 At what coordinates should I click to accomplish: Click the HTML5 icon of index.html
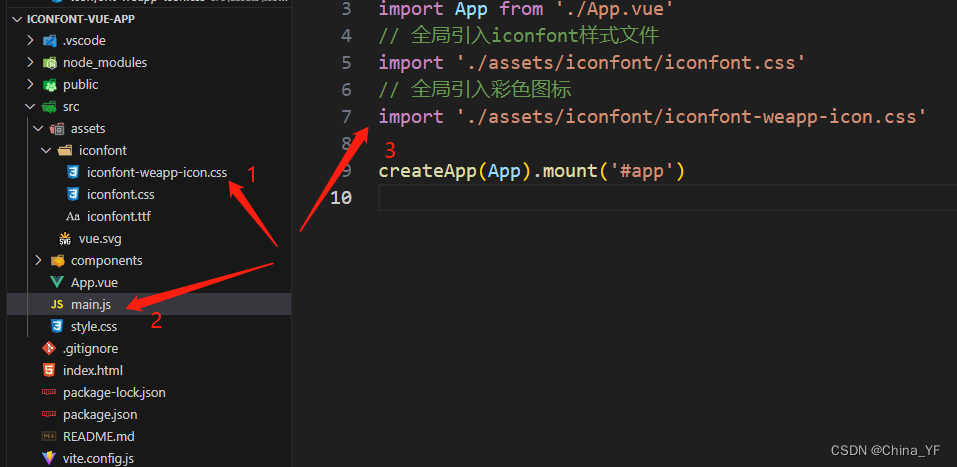(49, 371)
